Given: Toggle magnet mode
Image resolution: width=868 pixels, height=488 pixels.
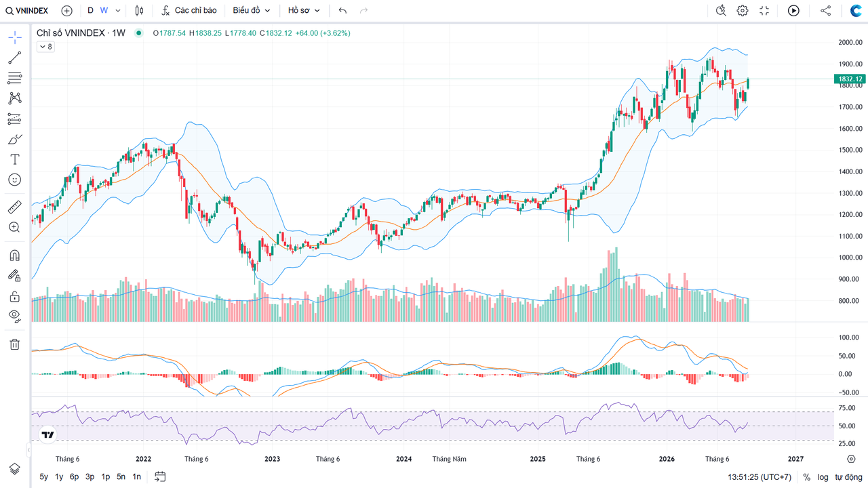Looking at the screenshot, I should (x=14, y=256).
